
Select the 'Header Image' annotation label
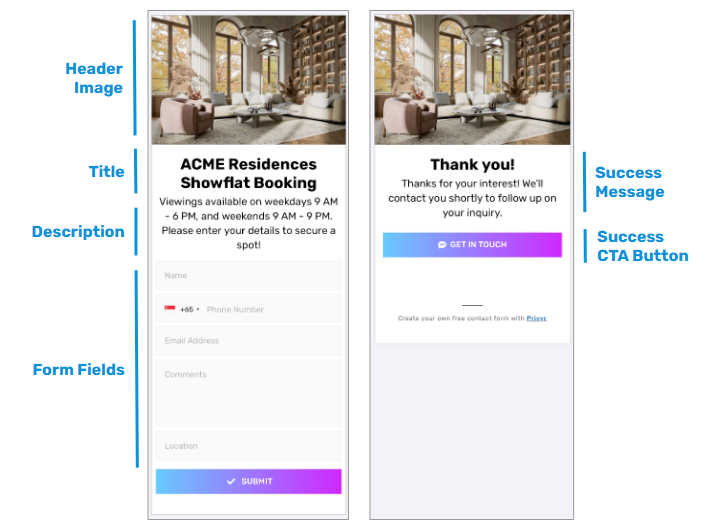94,78
